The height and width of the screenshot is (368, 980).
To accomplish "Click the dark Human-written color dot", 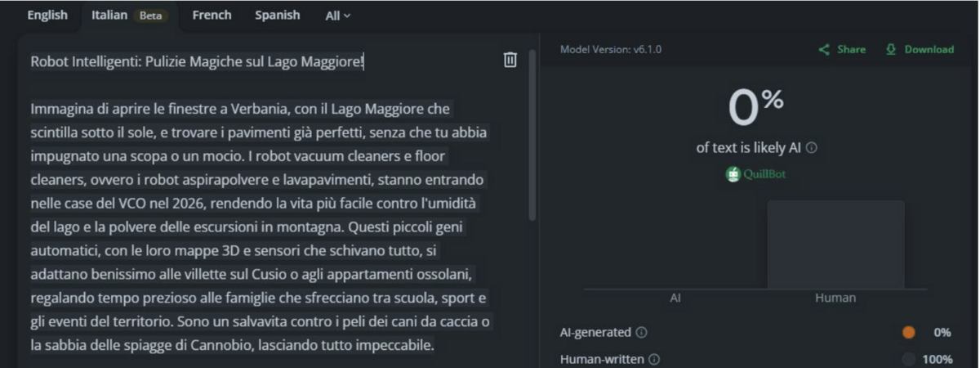I will [x=908, y=359].
